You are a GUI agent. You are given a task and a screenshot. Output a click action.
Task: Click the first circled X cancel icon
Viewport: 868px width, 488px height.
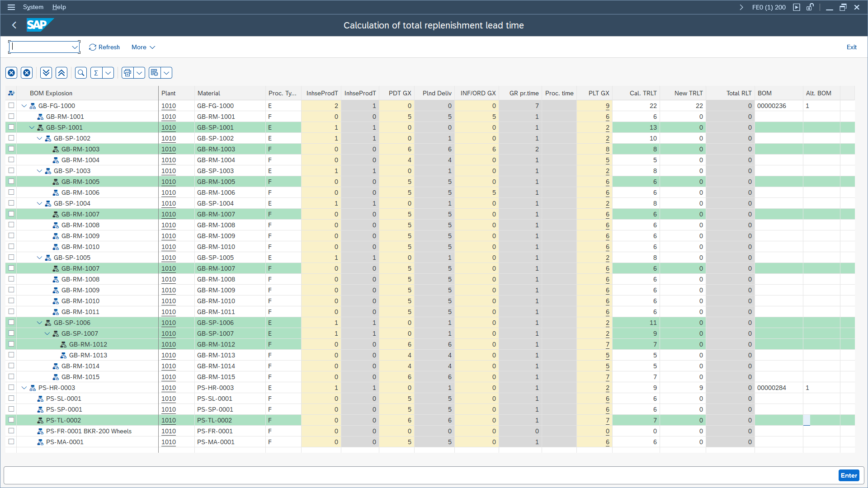(x=11, y=72)
